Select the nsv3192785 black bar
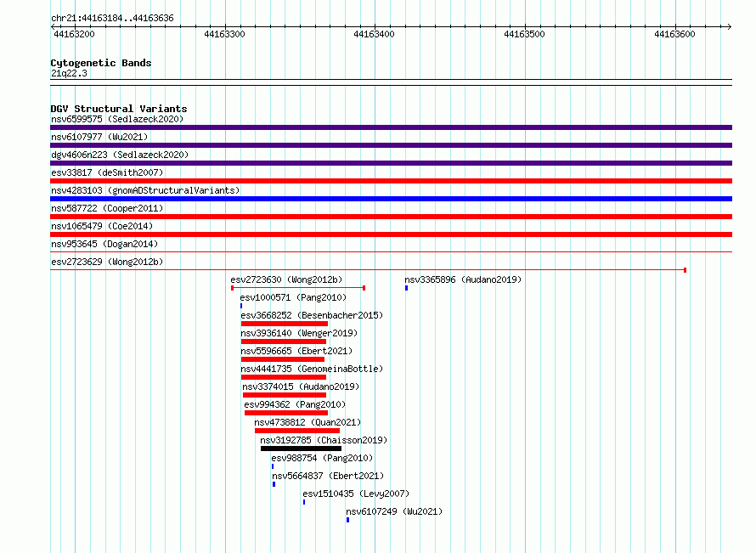 click(x=302, y=449)
